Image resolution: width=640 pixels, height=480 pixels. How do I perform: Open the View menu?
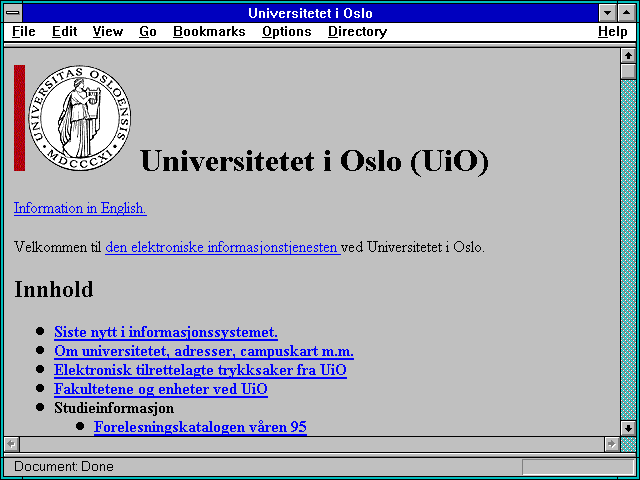click(x=107, y=31)
